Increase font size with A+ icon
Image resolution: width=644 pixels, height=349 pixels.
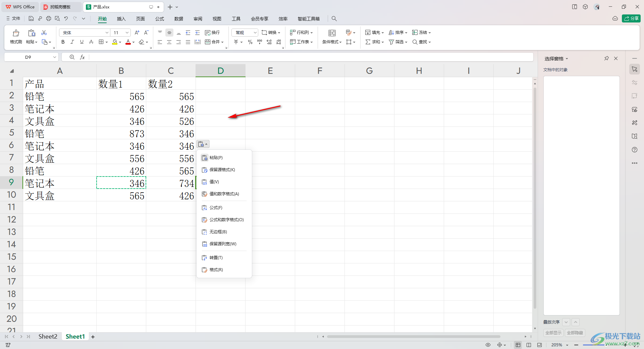(x=137, y=33)
